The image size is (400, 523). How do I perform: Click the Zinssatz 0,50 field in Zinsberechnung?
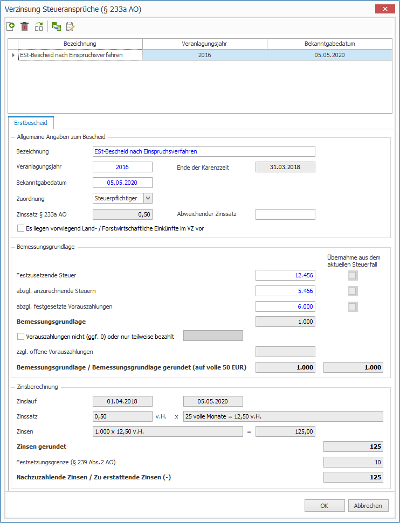[122, 417]
